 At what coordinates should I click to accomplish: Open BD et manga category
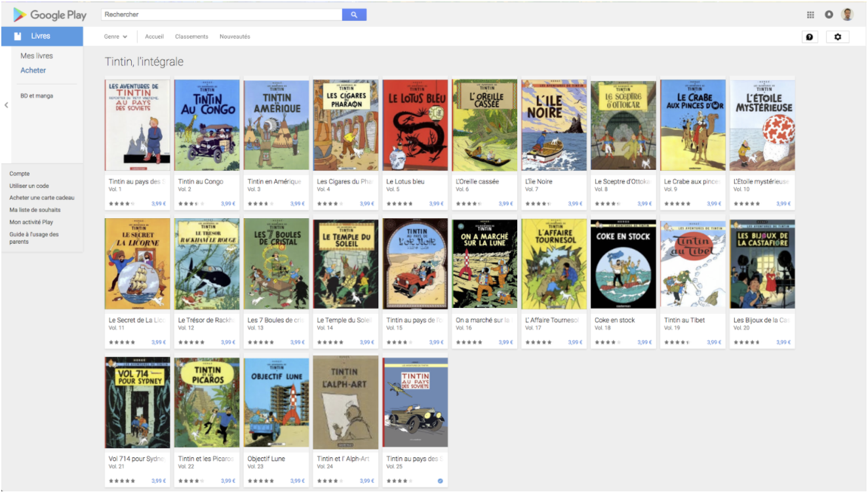click(37, 96)
